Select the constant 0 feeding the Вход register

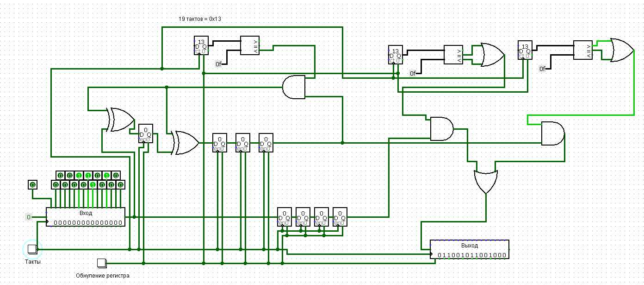tap(28, 217)
